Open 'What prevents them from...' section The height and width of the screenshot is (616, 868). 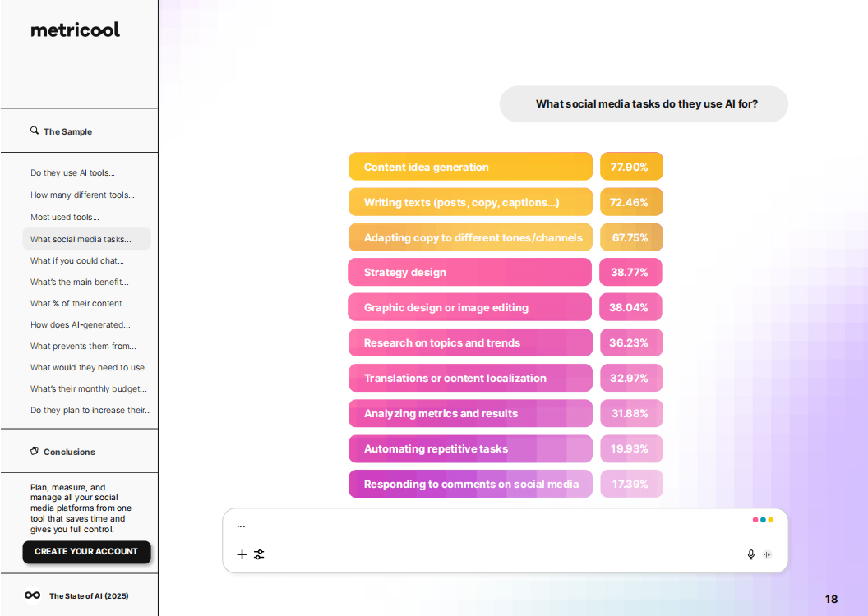pos(83,347)
